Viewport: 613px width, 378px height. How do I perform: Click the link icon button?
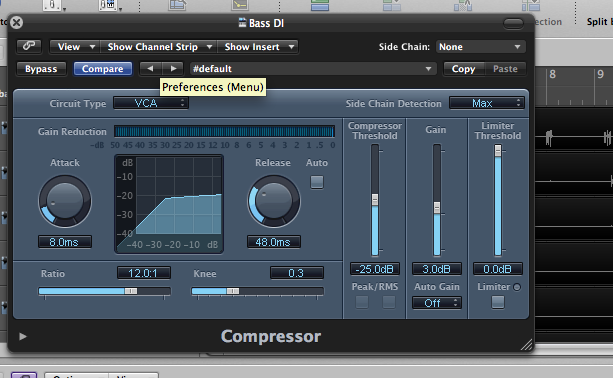tap(29, 46)
